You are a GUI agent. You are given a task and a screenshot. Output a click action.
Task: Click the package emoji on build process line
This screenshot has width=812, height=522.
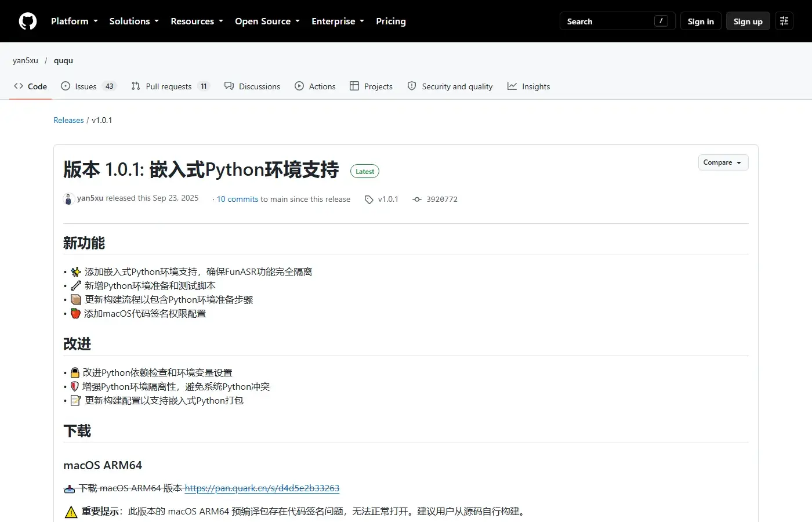(76, 299)
